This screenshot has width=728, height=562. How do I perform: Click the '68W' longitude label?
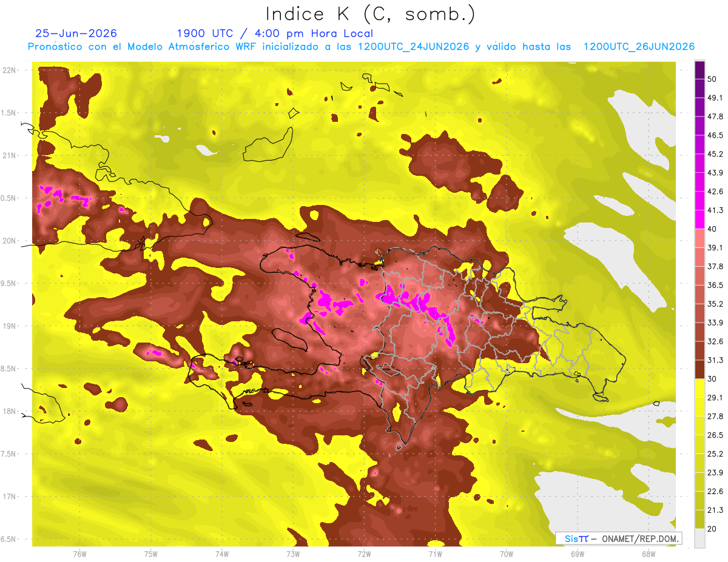[648, 554]
